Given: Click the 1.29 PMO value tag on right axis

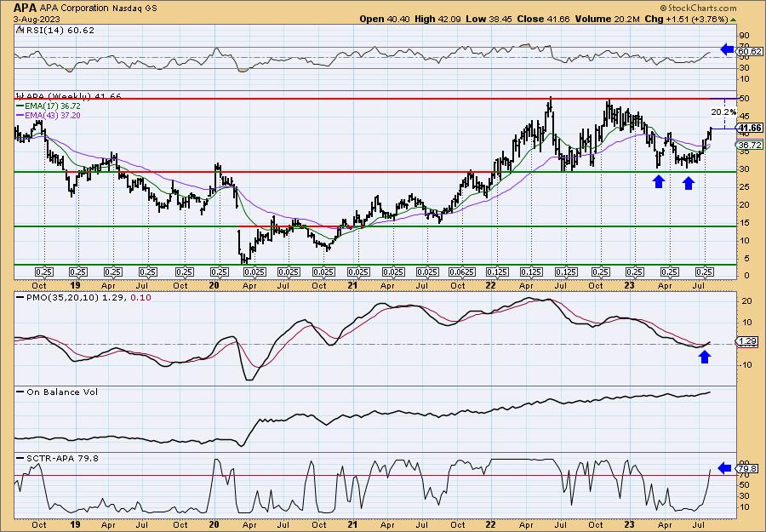Looking at the screenshot, I should 748,341.
